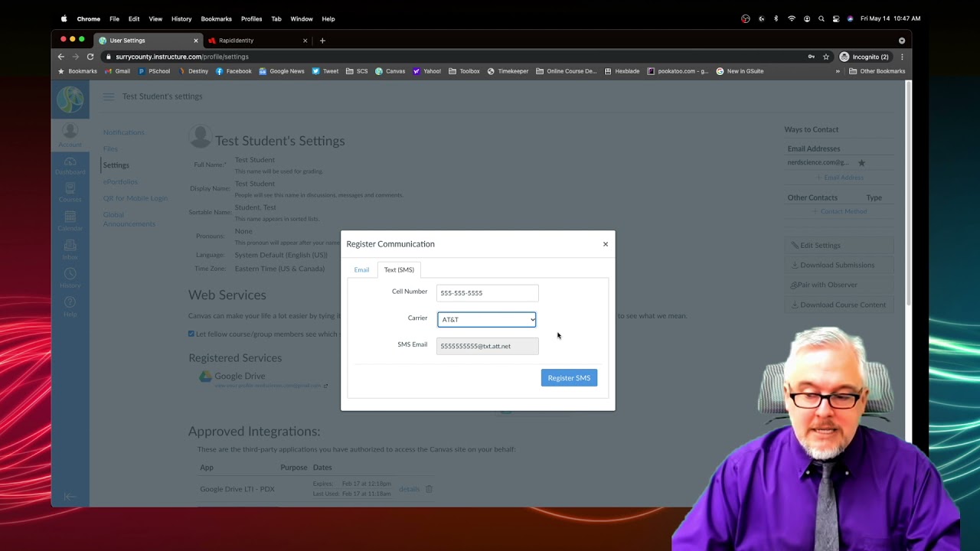Open the Carrier dropdown showing AT&T
Screen dimensions: 980x551
487,319
